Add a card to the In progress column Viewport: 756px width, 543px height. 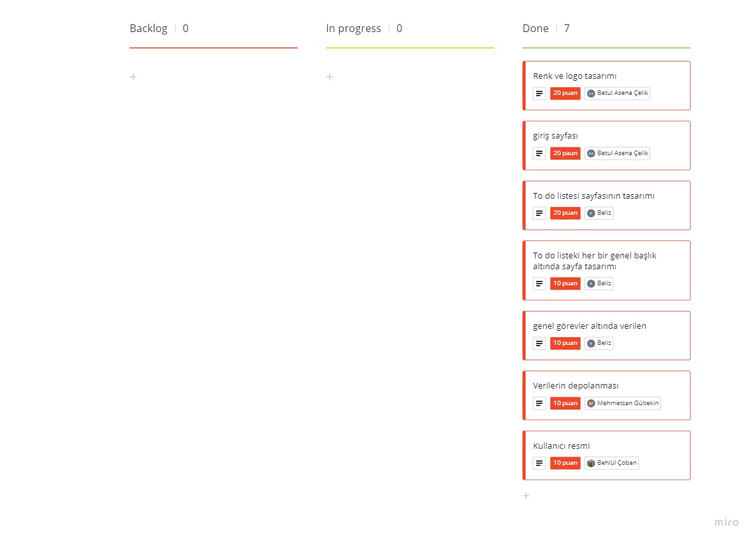pos(329,76)
